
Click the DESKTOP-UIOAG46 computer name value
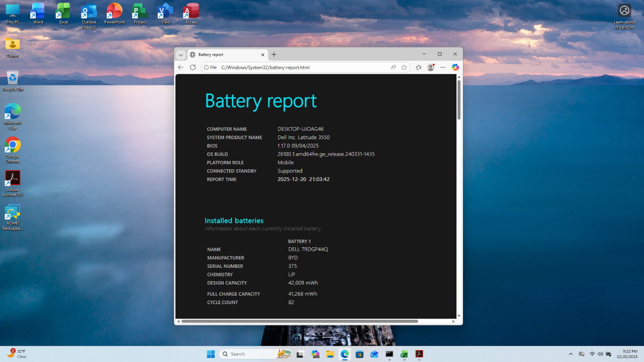[x=301, y=129]
